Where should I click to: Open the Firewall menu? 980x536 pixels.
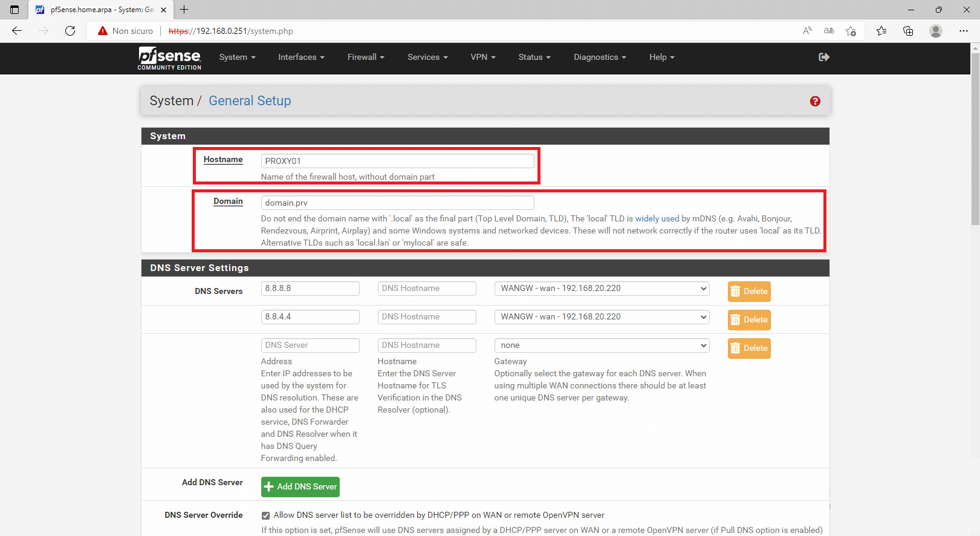tap(366, 57)
